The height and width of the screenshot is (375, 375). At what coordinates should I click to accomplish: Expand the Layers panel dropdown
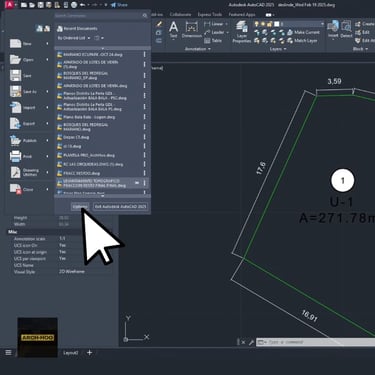click(x=278, y=49)
